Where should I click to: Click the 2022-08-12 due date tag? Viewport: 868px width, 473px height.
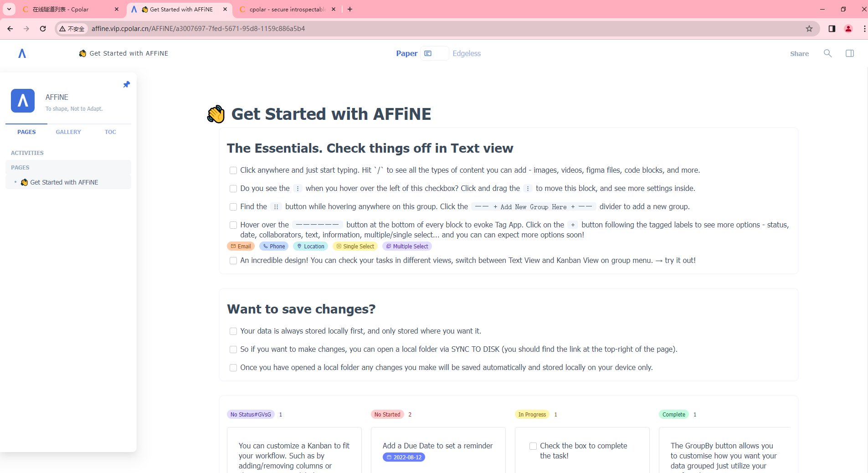404,457
